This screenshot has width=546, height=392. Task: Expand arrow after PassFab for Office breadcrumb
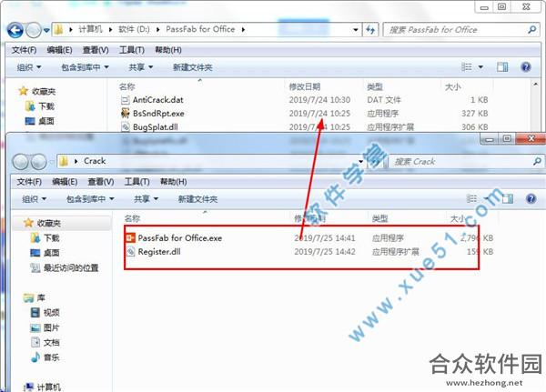pyautogui.click(x=243, y=30)
